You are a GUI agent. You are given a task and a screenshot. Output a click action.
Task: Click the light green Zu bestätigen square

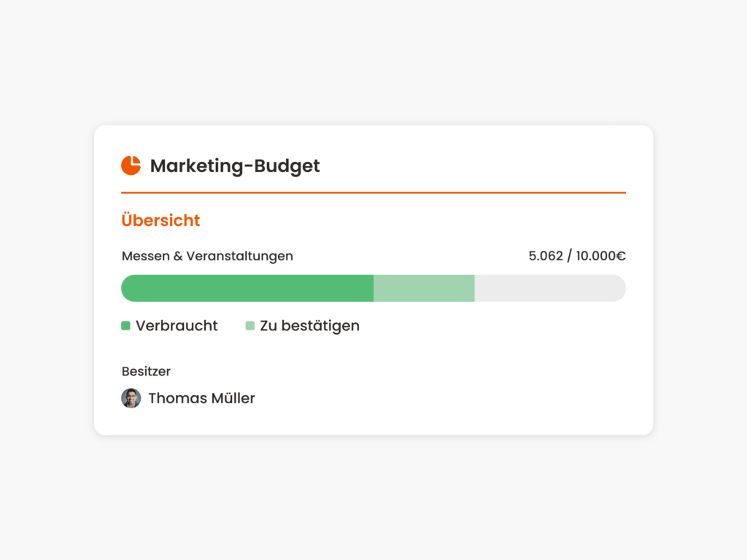click(x=250, y=326)
